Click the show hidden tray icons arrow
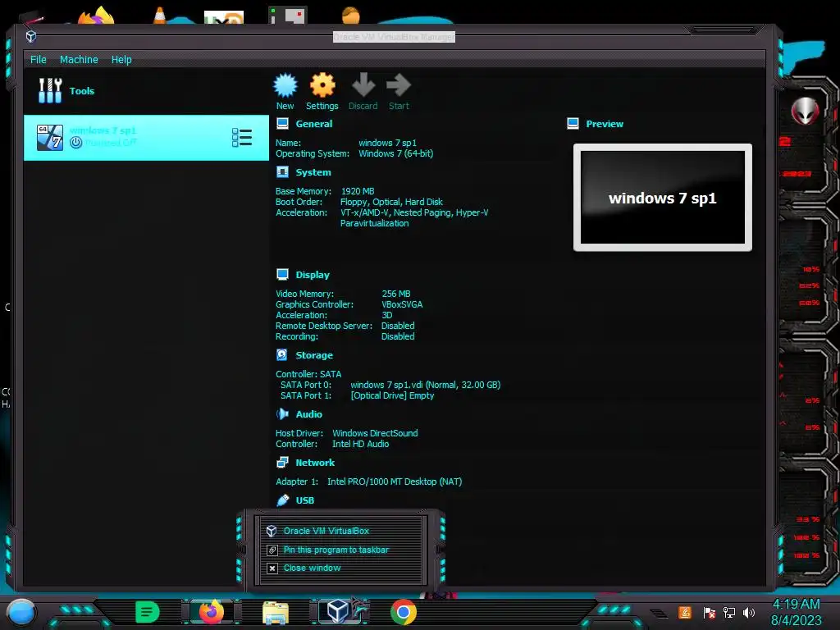 (659, 614)
